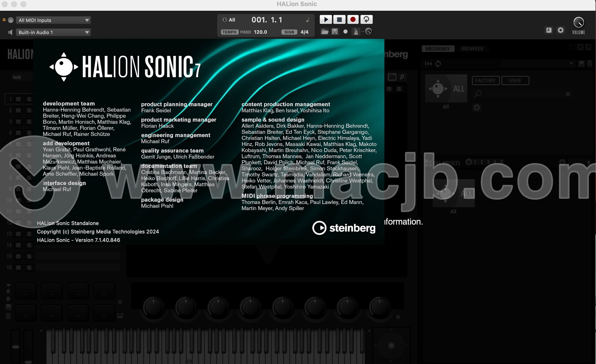The height and width of the screenshot is (364, 596).
Task: Click the load program folder icon near 'p'
Action: (392, 77)
